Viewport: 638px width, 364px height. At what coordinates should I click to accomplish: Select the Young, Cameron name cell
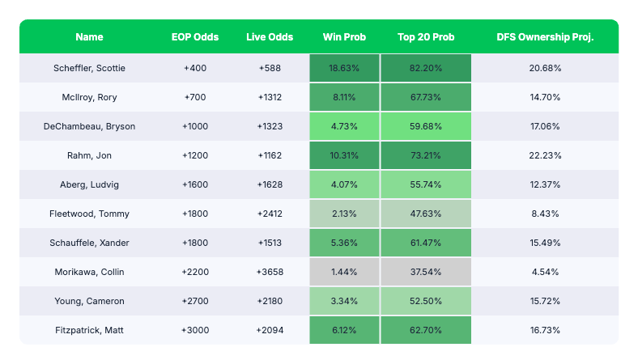tap(89, 301)
